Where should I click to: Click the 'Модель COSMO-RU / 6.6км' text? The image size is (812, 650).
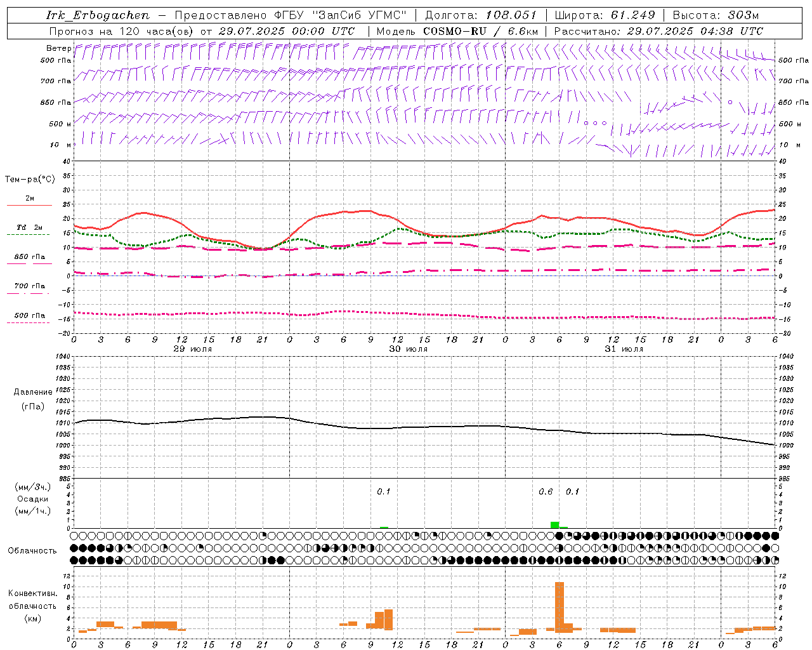click(457, 31)
